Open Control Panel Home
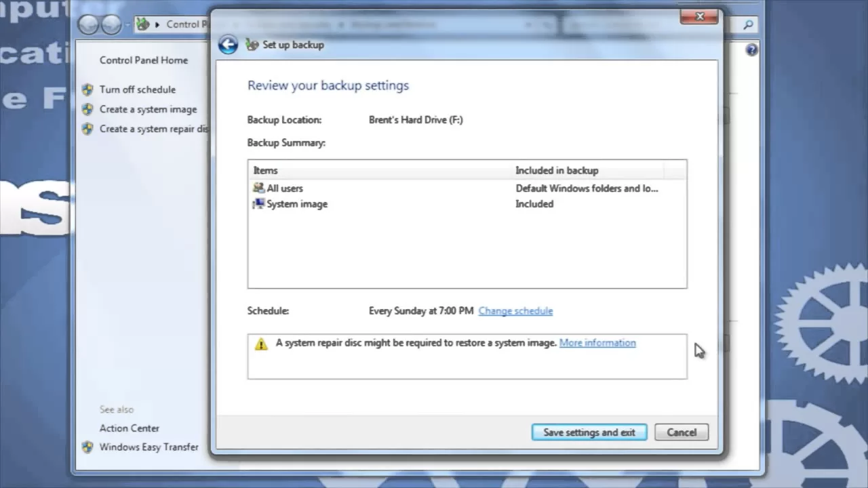868x488 pixels. [144, 60]
